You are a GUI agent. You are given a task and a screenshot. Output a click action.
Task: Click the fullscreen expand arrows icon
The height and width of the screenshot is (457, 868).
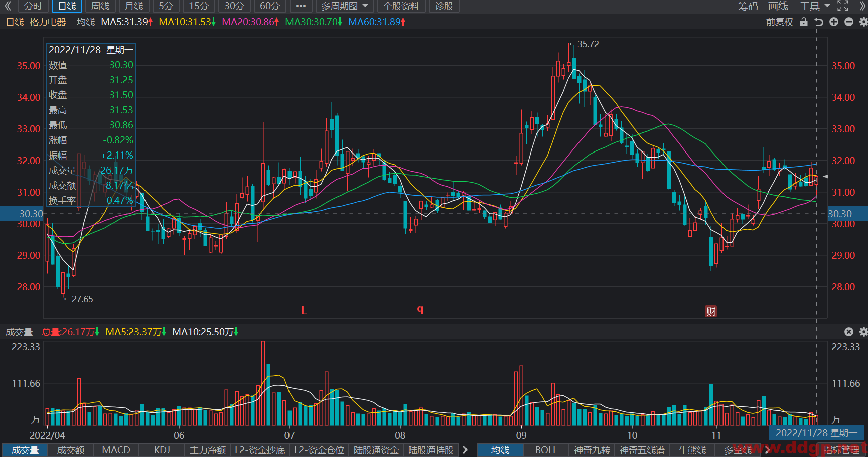843,6
